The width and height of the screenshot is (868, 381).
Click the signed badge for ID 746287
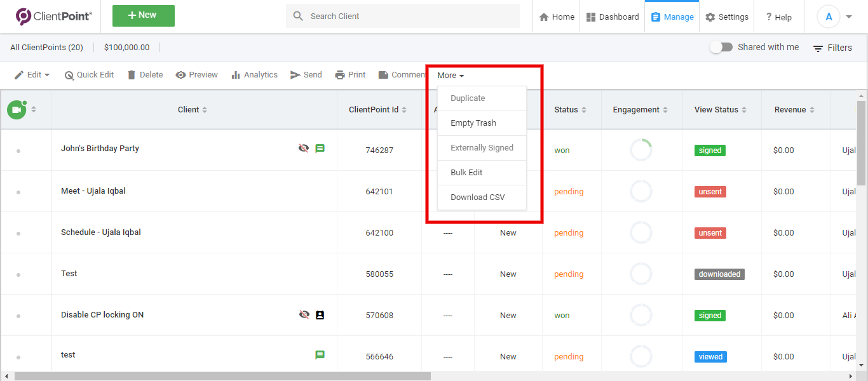pyautogui.click(x=710, y=150)
